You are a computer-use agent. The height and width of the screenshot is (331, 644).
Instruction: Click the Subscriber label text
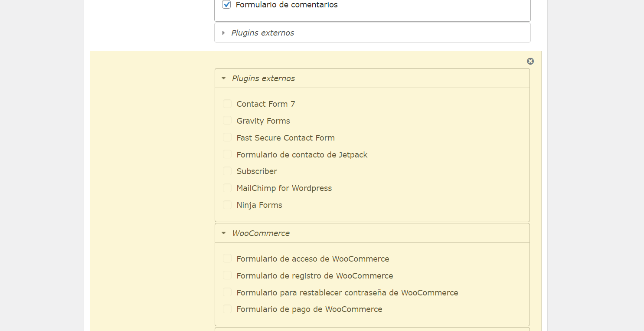click(x=257, y=171)
